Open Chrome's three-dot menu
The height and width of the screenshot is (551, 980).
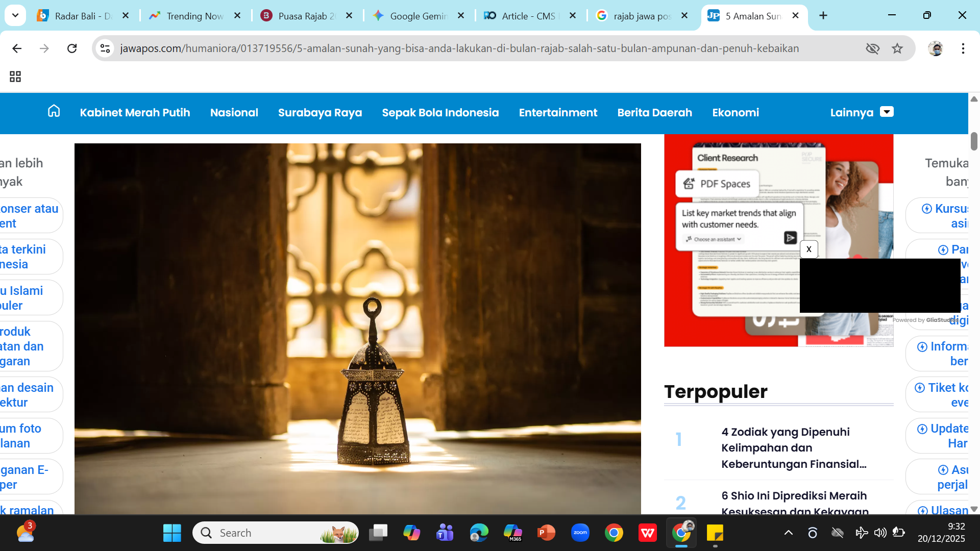click(x=963, y=48)
